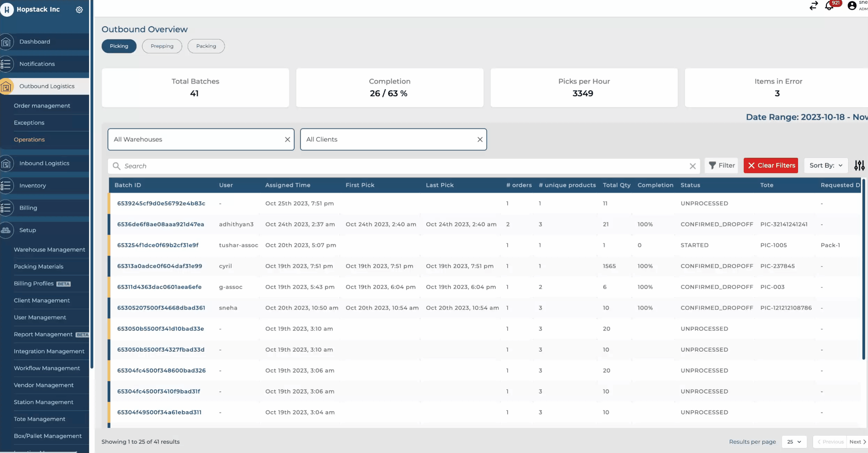This screenshot has width=868, height=453.
Task: Open results per page dropdown
Action: coord(794,442)
